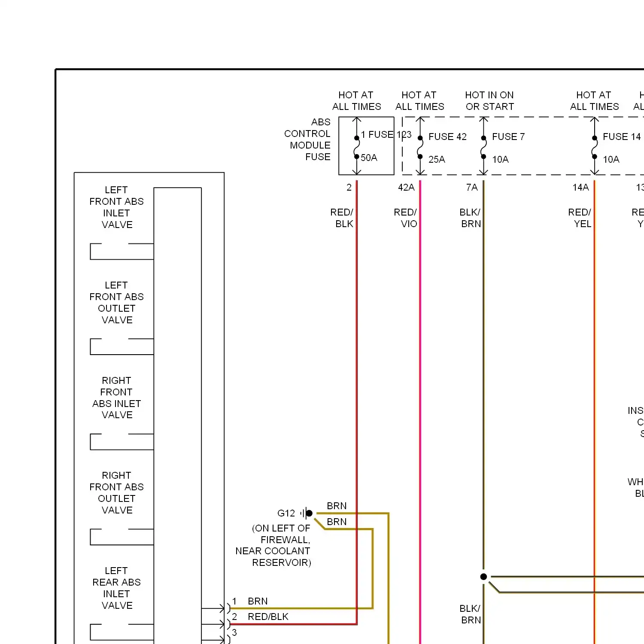Click the 'RED/ YEL' wire label
The height and width of the screenshot is (644, 644).
tap(580, 218)
